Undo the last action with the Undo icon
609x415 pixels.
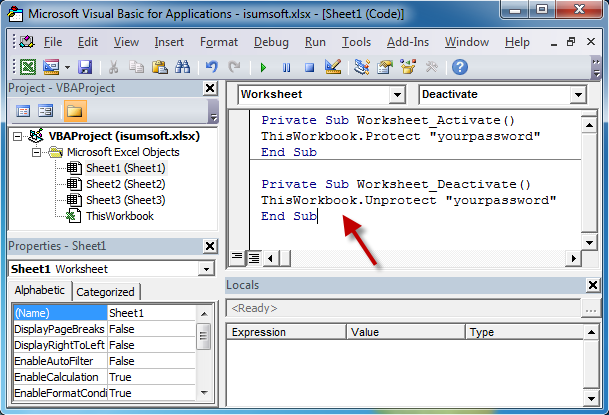211,68
